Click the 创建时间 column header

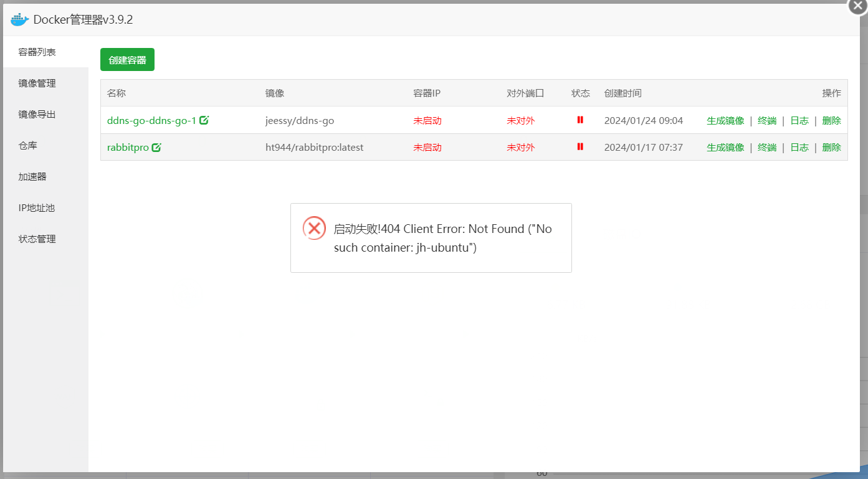(x=623, y=93)
